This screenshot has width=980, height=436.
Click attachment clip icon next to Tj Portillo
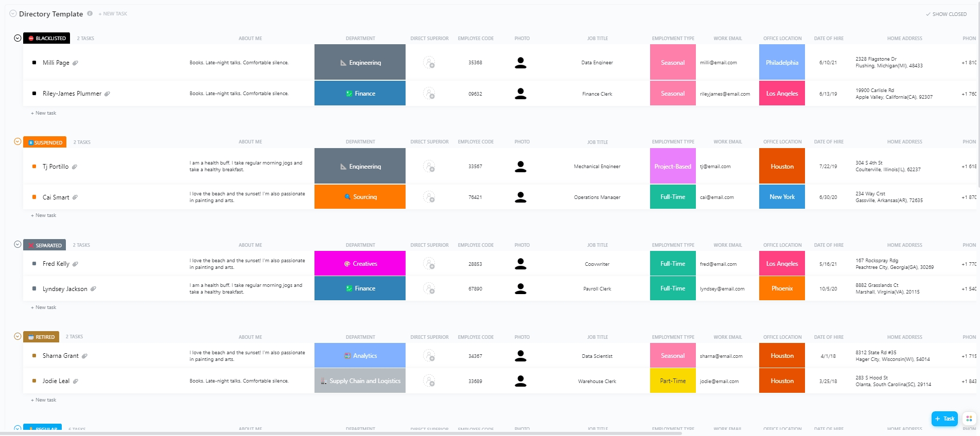coord(75,167)
